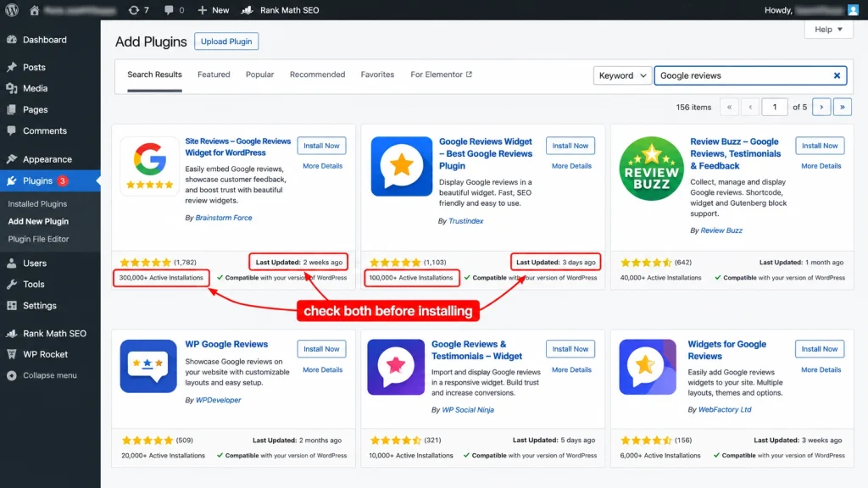The height and width of the screenshot is (488, 868).
Task: Open Widgets for Google Reviews title link
Action: click(726, 350)
